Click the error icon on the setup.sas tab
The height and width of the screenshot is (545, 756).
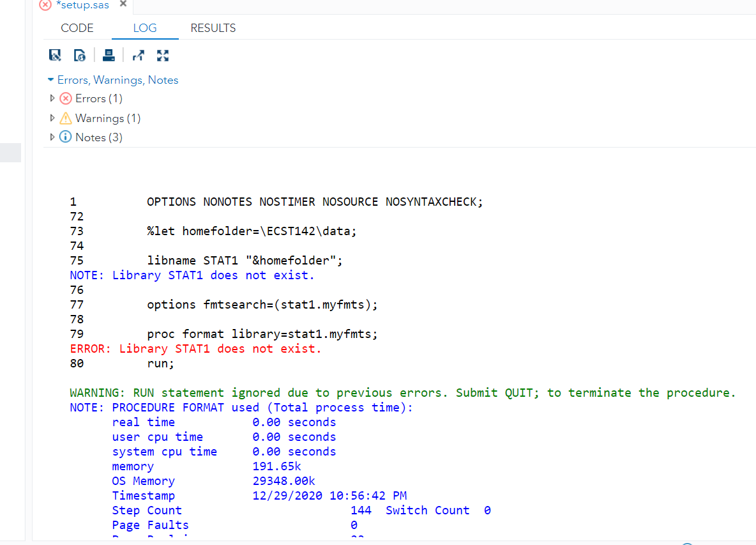tap(44, 5)
